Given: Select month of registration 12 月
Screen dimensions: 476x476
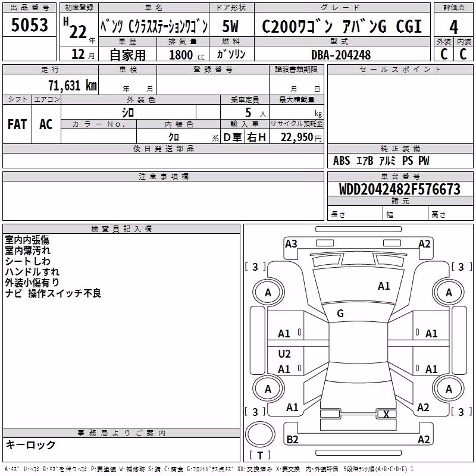Looking at the screenshot, I should [x=83, y=54].
